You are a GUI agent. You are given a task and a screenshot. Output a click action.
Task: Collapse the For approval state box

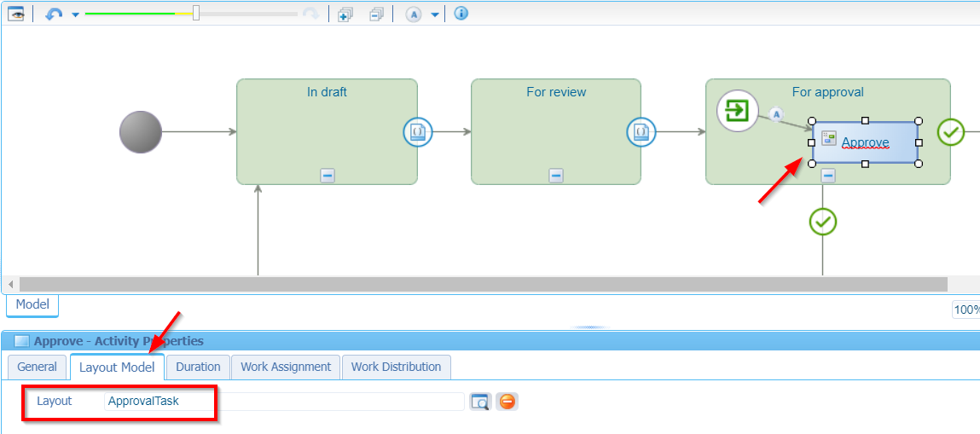pyautogui.click(x=827, y=176)
